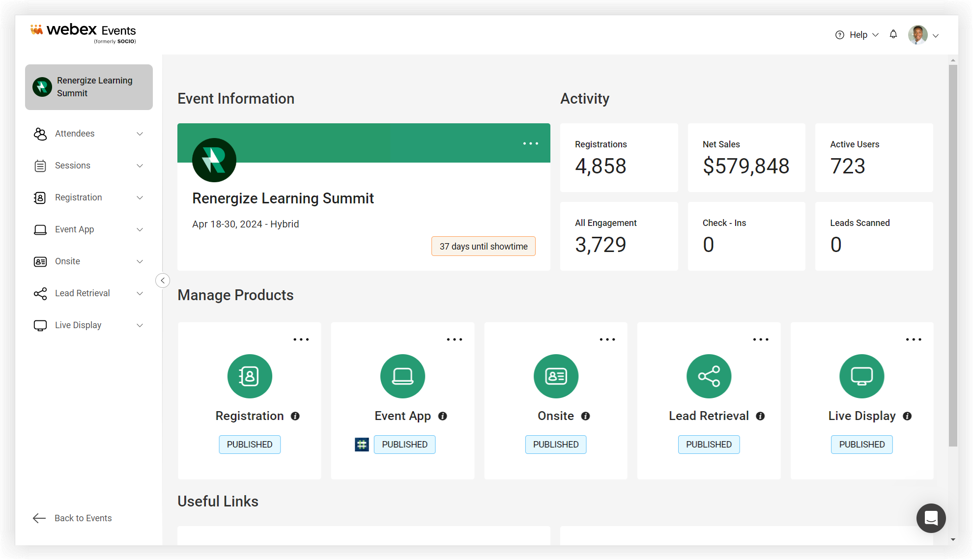Open Registration card three-dot menu
The width and height of the screenshot is (973, 560).
coord(301,339)
